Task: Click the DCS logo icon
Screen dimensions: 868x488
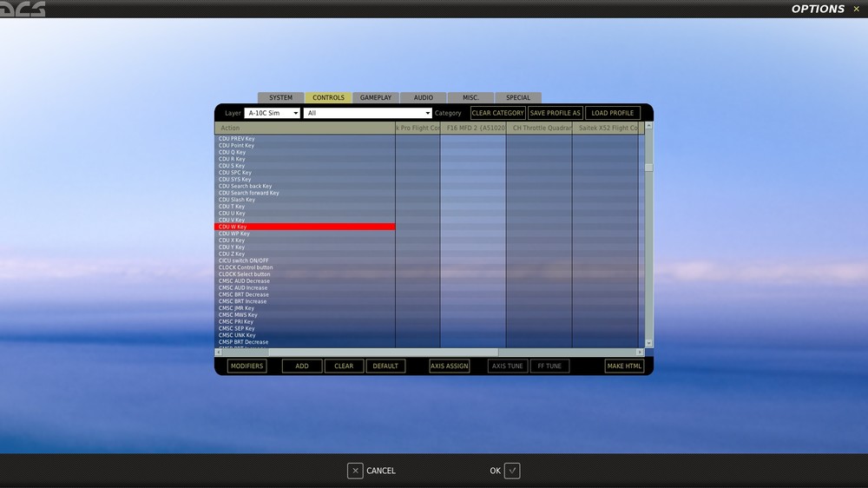Action: (x=23, y=9)
